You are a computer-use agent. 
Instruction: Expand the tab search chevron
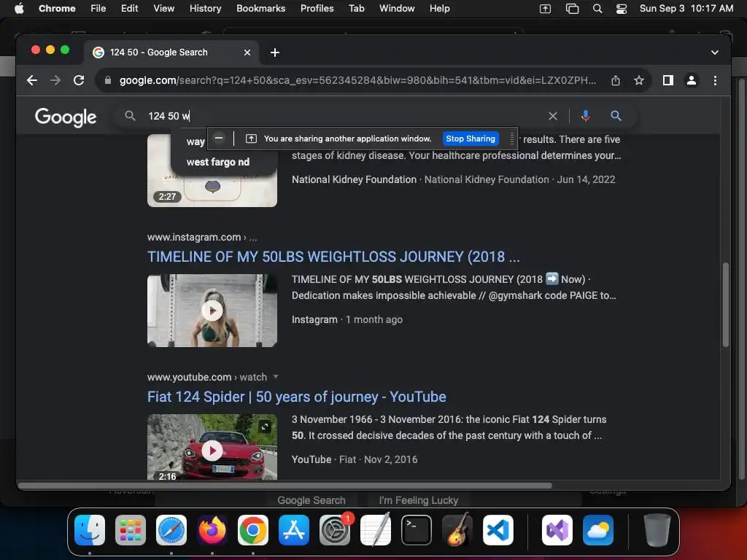[x=715, y=52]
